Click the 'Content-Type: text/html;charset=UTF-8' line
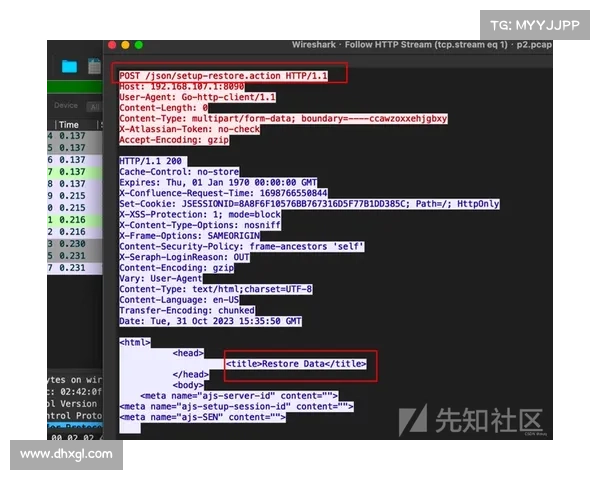This screenshot has height=480, width=600. point(216,289)
